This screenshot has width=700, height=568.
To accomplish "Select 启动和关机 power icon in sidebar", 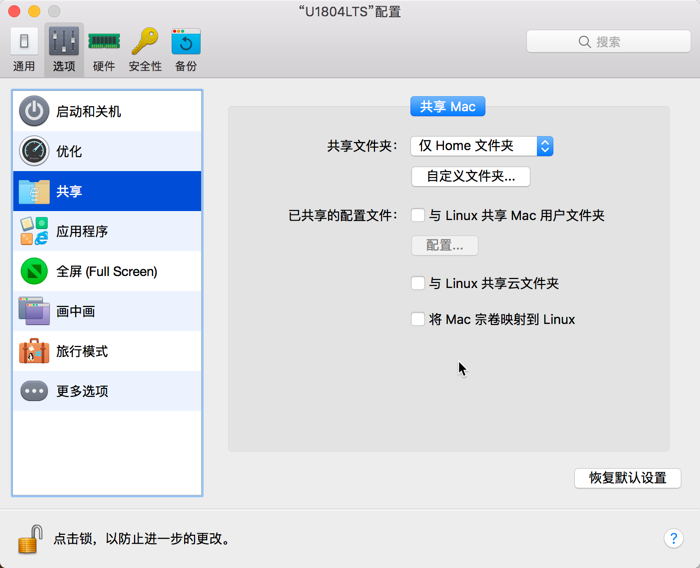I will (x=34, y=111).
